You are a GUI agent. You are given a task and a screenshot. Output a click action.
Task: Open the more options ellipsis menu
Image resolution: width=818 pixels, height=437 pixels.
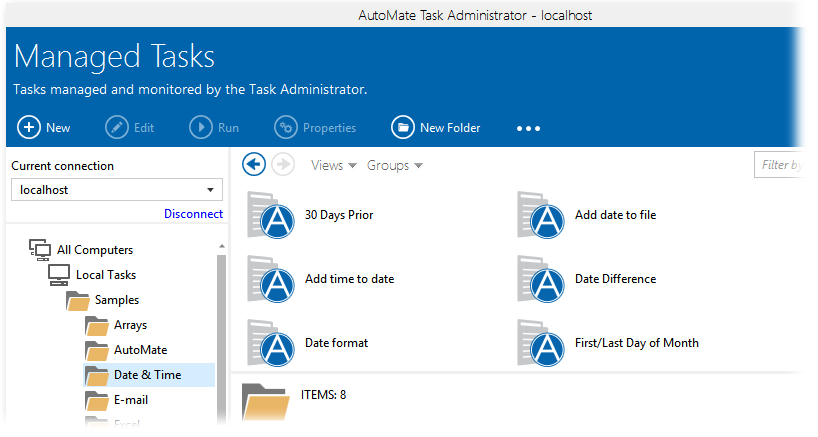coord(528,128)
